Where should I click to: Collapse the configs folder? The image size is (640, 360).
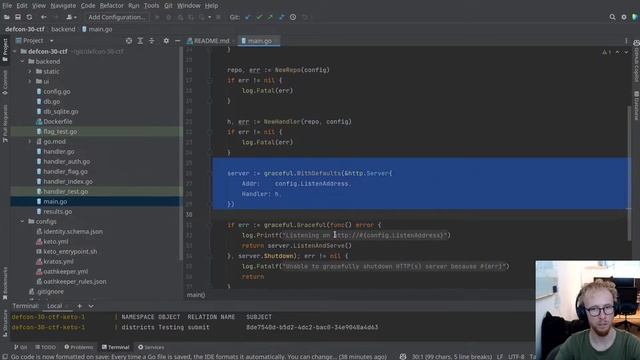point(22,222)
